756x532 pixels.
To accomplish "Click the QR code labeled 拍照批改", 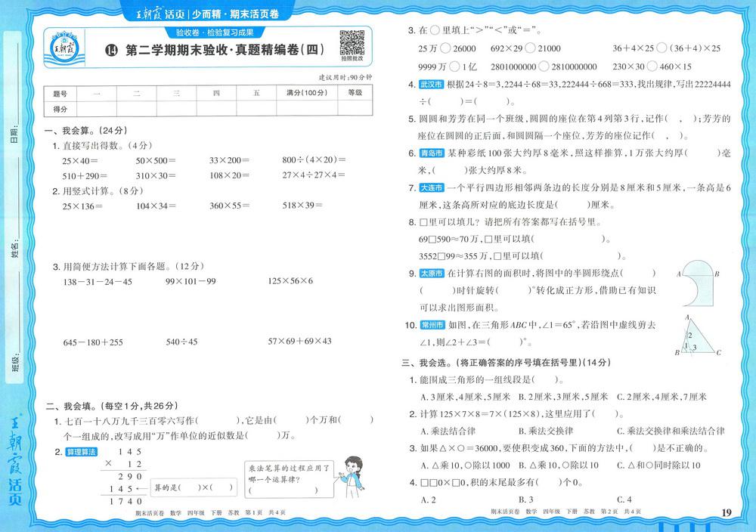I will [352, 43].
